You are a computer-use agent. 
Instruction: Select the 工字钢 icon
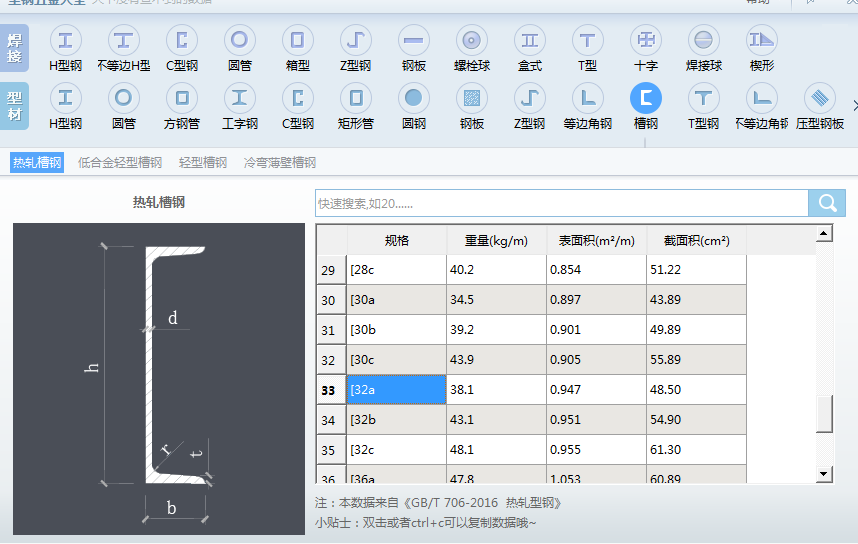(240, 99)
